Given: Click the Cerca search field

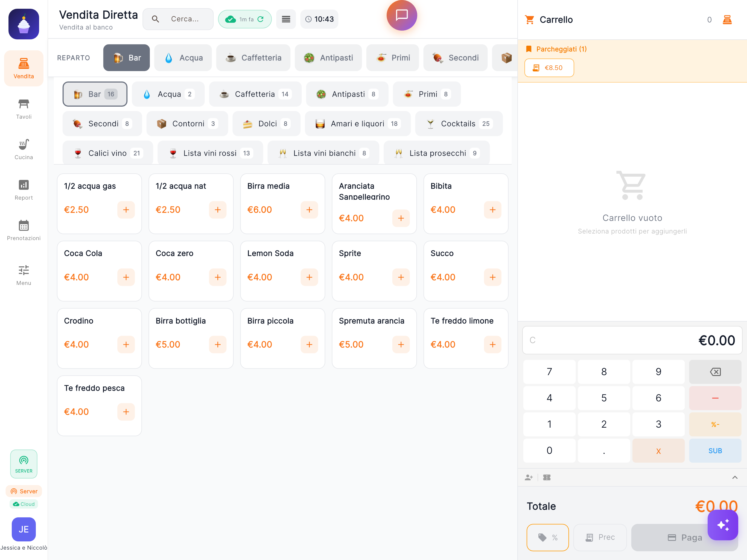Looking at the screenshot, I should click(178, 19).
